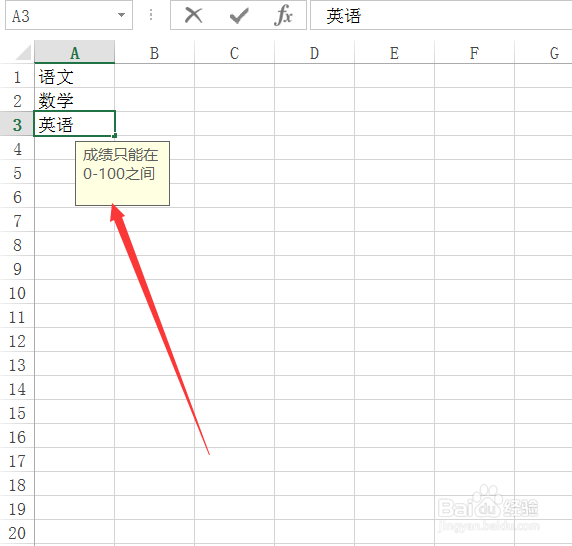Select cell A2 containing 数学
Viewport: 572px width, 546px height.
click(x=74, y=100)
